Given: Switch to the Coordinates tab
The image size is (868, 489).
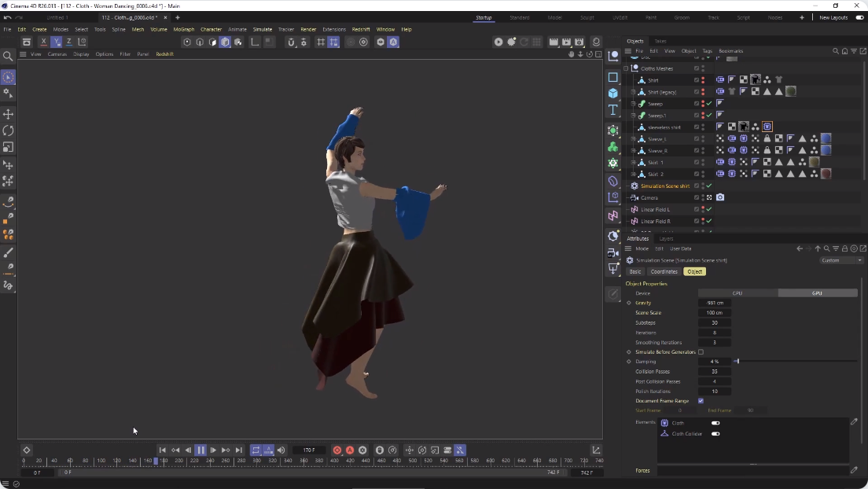Looking at the screenshot, I should point(664,272).
